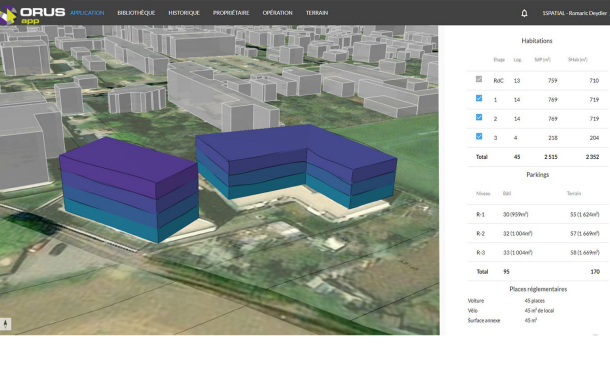Click the ORUS app logo

click(x=32, y=15)
